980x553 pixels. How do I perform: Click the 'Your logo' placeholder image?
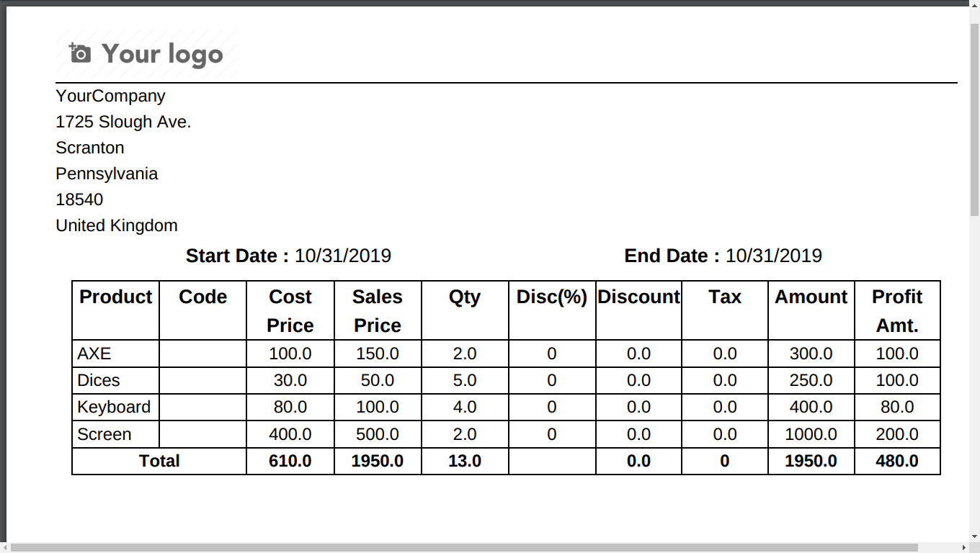[146, 54]
